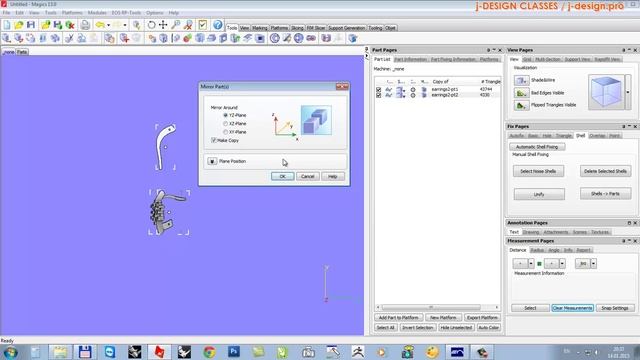The width and height of the screenshot is (640, 360).
Task: Open Help via blue question mark icon
Action: click(218, 25)
